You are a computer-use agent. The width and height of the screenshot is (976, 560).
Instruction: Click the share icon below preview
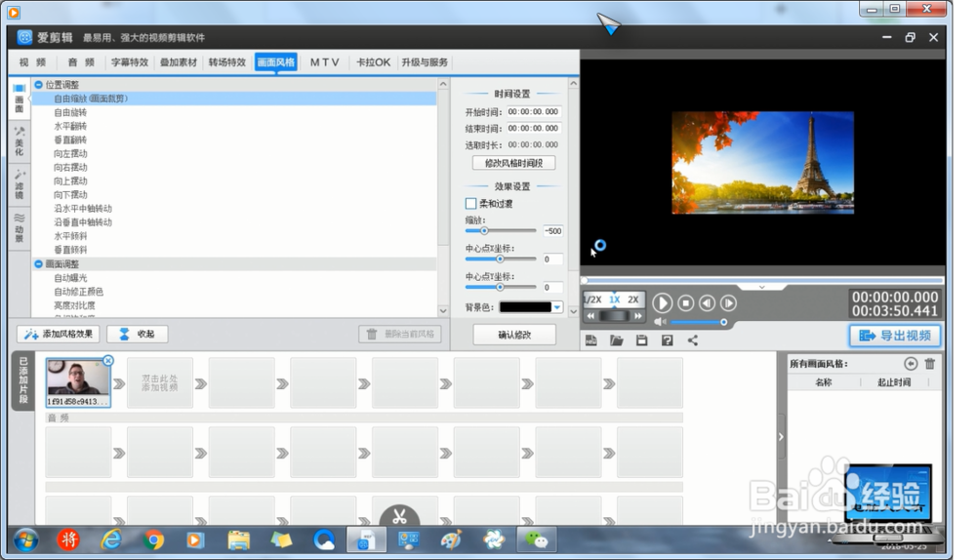point(693,340)
